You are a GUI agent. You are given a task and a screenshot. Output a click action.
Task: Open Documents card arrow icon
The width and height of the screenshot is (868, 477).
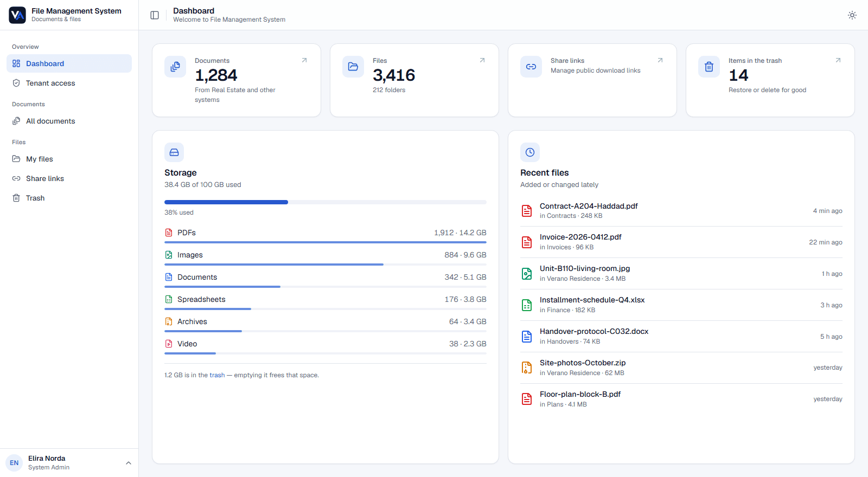click(304, 60)
